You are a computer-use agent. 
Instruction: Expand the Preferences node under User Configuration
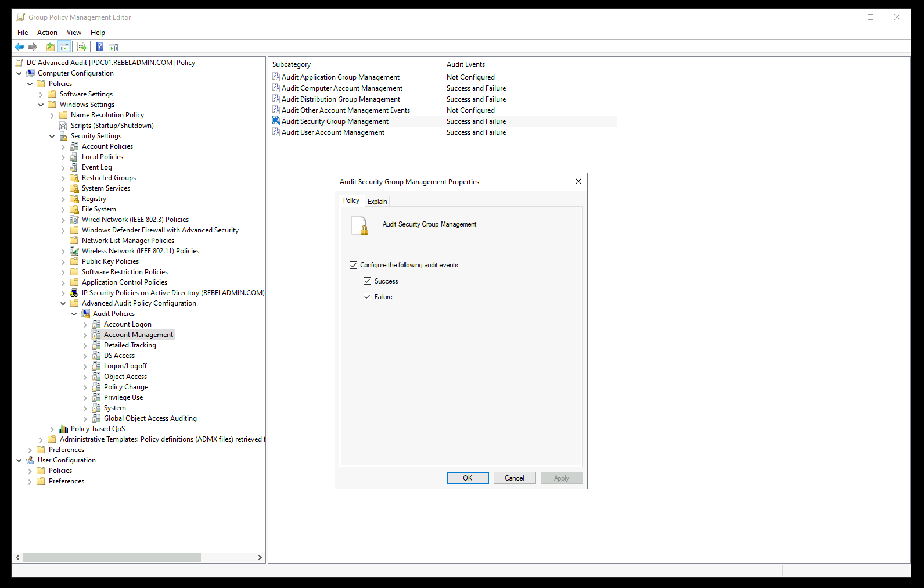[30, 481]
